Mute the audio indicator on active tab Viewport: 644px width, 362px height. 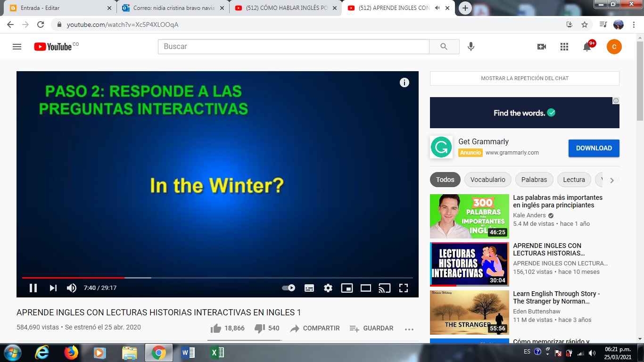[437, 8]
